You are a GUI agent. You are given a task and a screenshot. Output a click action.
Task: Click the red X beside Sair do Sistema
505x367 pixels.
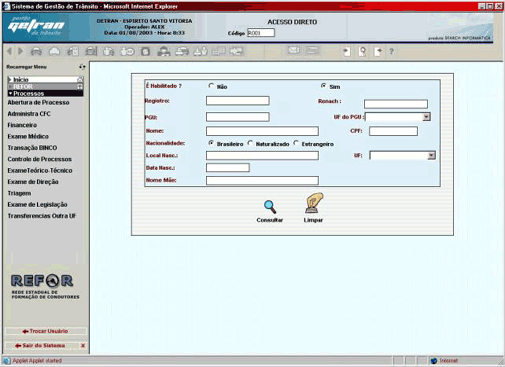(x=83, y=346)
